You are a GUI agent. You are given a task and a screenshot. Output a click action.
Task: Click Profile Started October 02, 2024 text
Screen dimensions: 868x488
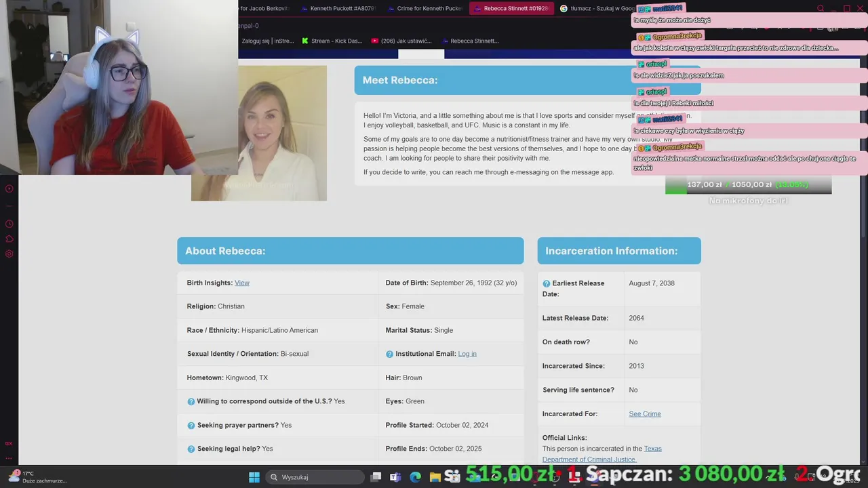437,425
